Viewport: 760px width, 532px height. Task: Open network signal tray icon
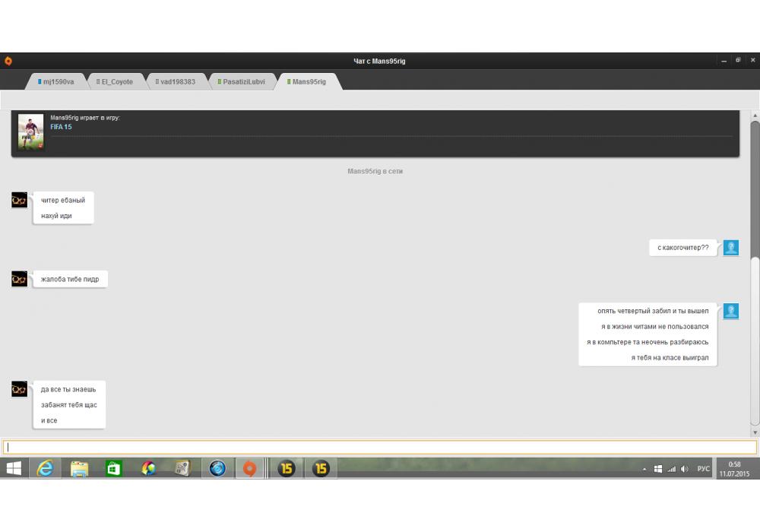point(671,469)
